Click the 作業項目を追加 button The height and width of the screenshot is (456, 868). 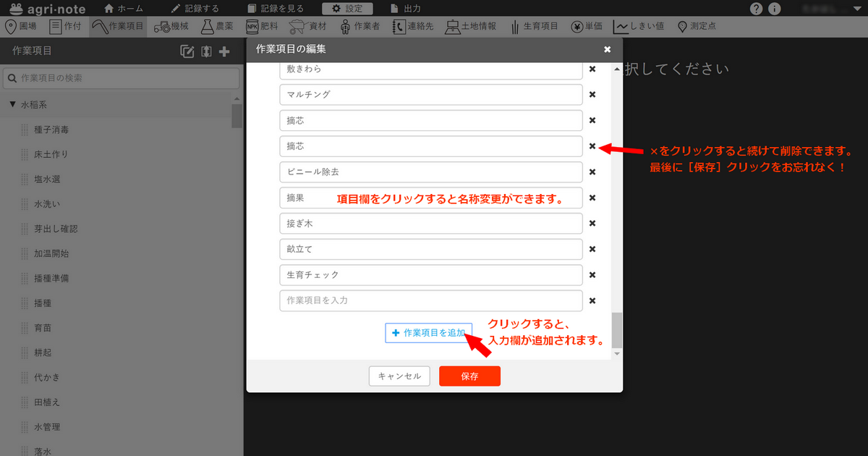pyautogui.click(x=428, y=333)
